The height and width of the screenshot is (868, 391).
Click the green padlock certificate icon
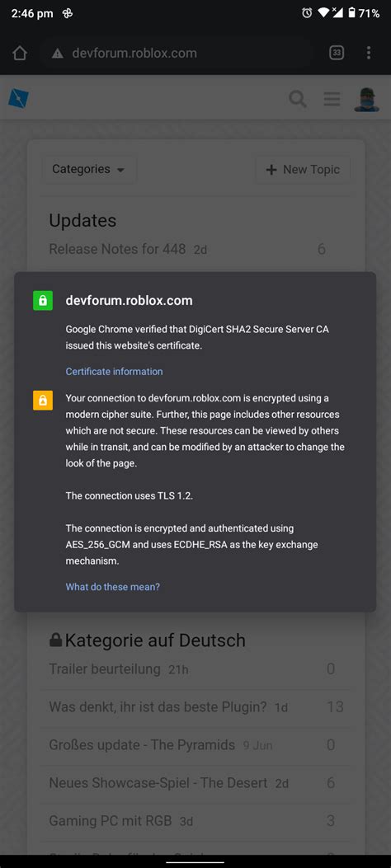pyautogui.click(x=43, y=301)
